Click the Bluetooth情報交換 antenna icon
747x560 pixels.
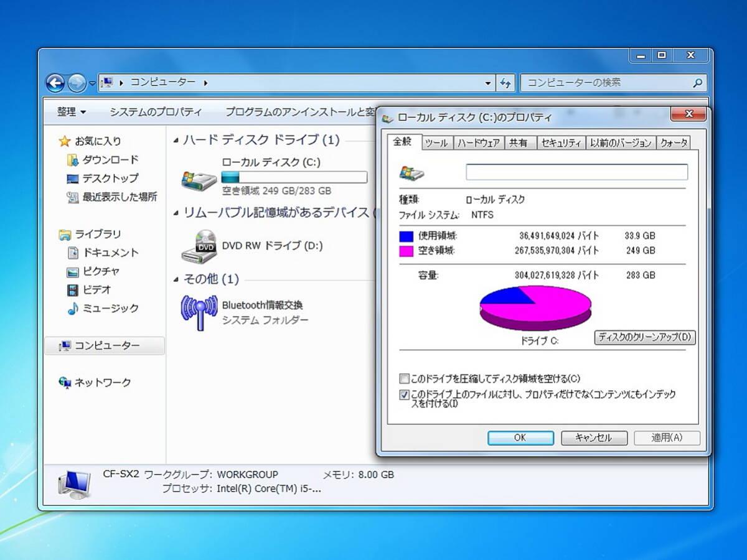(199, 312)
